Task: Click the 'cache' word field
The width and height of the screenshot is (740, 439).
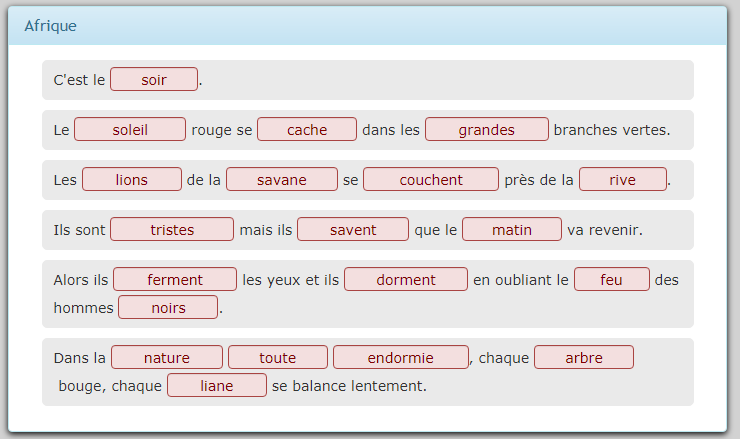Action: 307,129
